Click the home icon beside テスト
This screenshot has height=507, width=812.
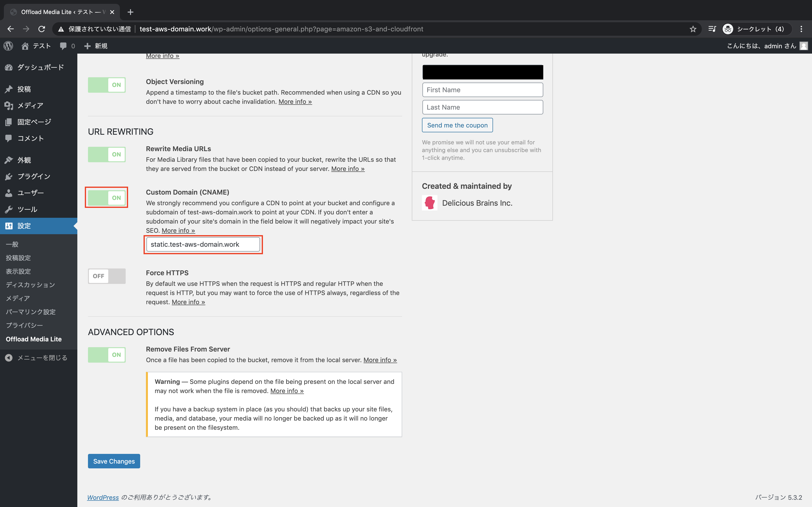click(25, 46)
